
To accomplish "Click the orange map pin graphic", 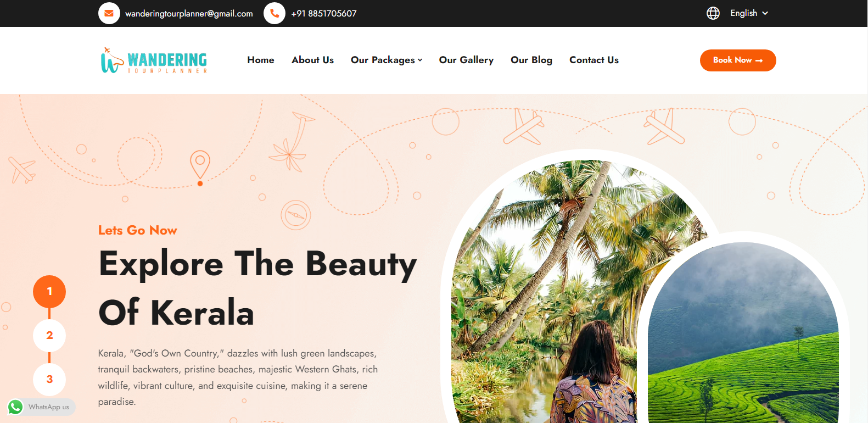I will [x=200, y=168].
